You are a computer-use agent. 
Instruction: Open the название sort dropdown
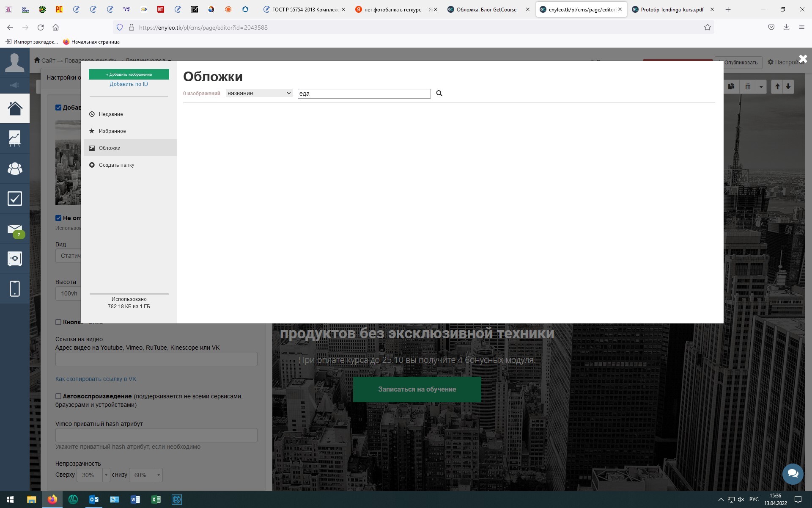(x=259, y=93)
